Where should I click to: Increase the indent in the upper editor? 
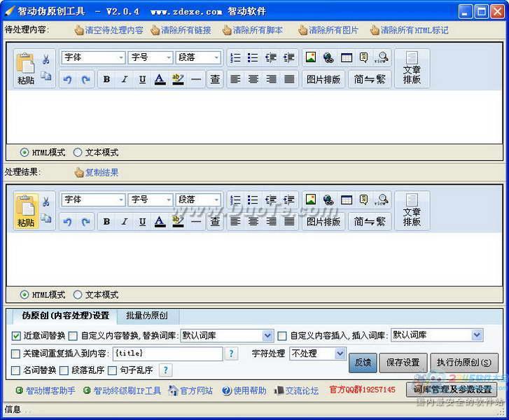(288, 58)
